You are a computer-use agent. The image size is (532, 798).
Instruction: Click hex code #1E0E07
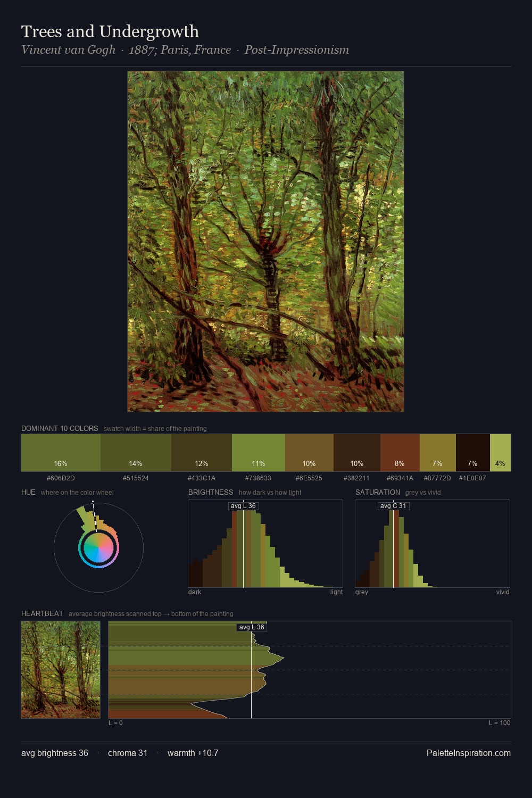(472, 478)
